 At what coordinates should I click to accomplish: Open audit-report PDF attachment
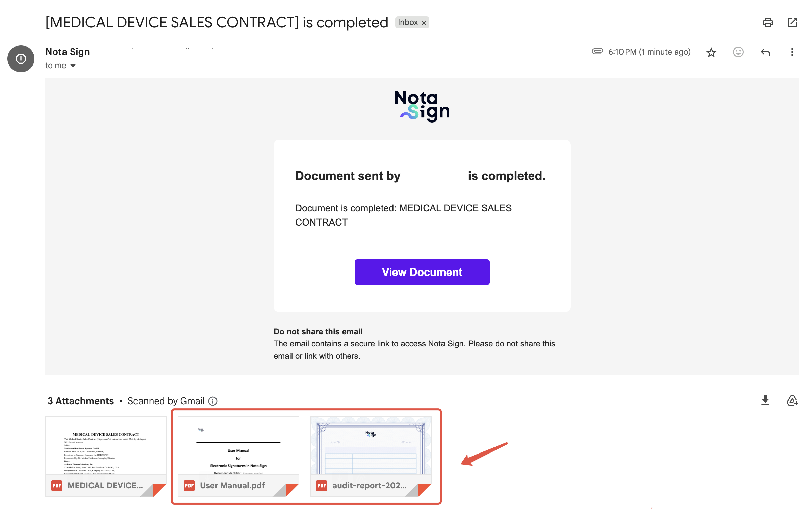point(371,456)
